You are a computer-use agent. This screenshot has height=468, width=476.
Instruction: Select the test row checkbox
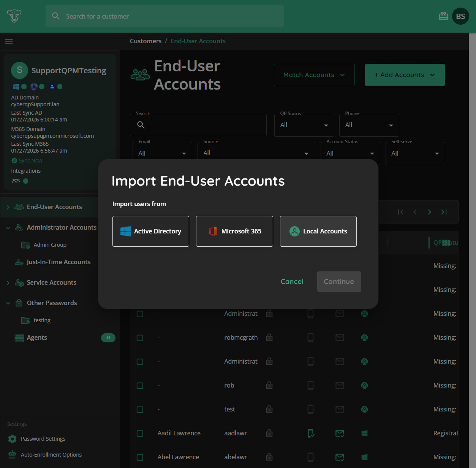(140, 410)
